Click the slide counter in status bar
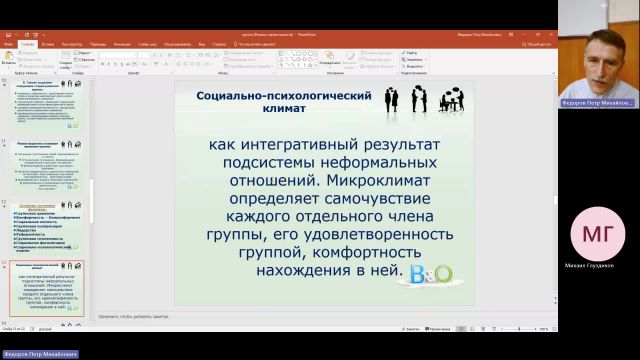The width and height of the screenshot is (640, 360). coord(13,329)
